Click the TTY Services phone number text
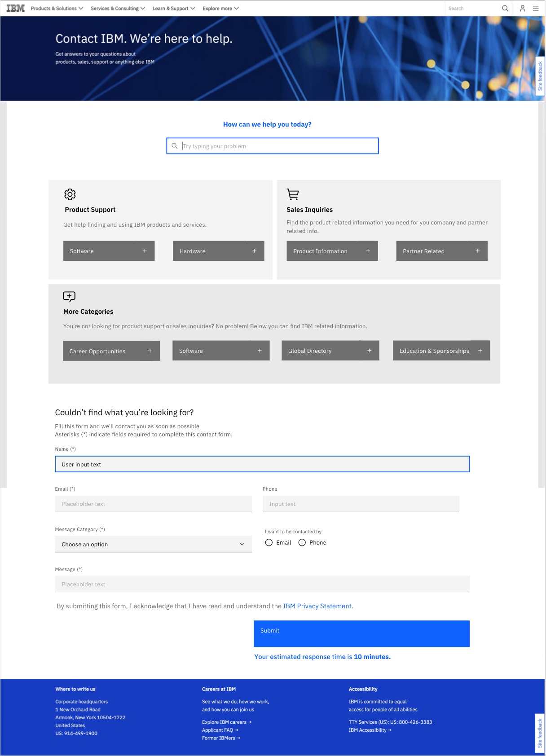Image resolution: width=546 pixels, height=756 pixels. click(x=391, y=722)
